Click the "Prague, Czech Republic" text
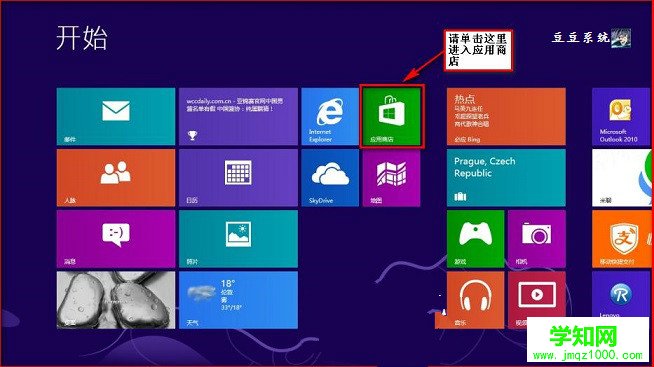This screenshot has width=654, height=367. 485,167
